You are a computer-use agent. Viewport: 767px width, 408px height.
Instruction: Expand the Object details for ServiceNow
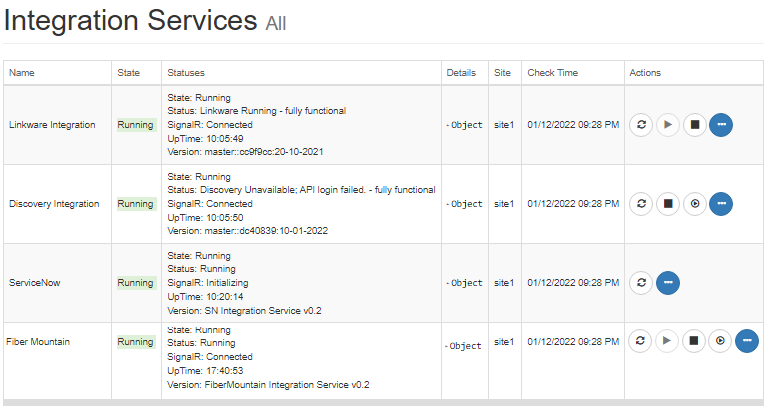[464, 283]
